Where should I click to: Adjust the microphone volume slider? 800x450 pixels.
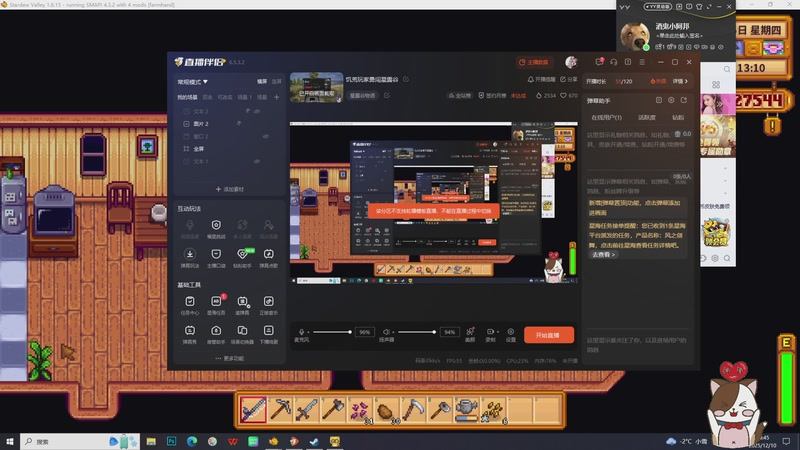tap(332, 332)
